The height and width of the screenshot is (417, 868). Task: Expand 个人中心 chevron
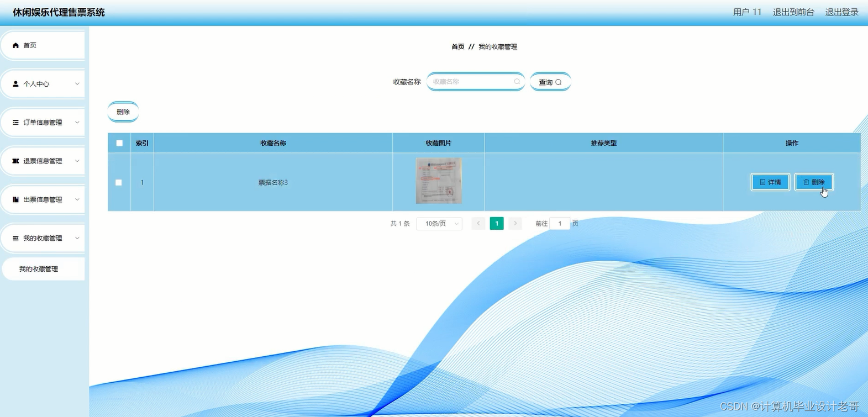77,84
